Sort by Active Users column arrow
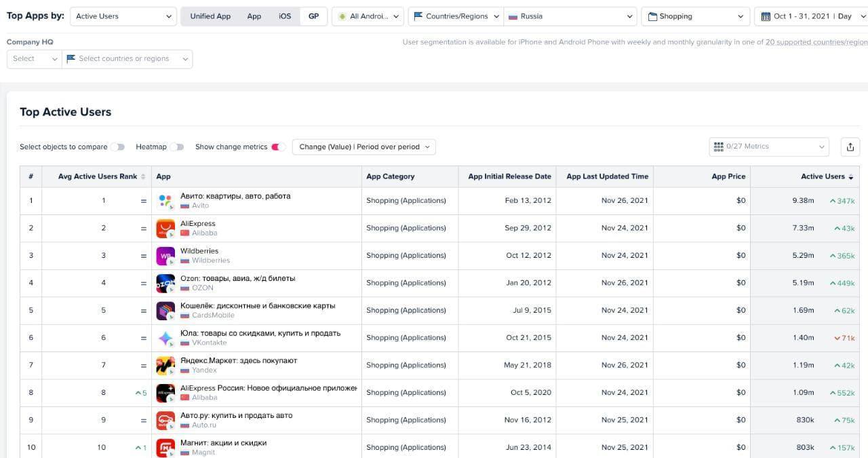Viewport: 868px width, 458px height. 851,176
